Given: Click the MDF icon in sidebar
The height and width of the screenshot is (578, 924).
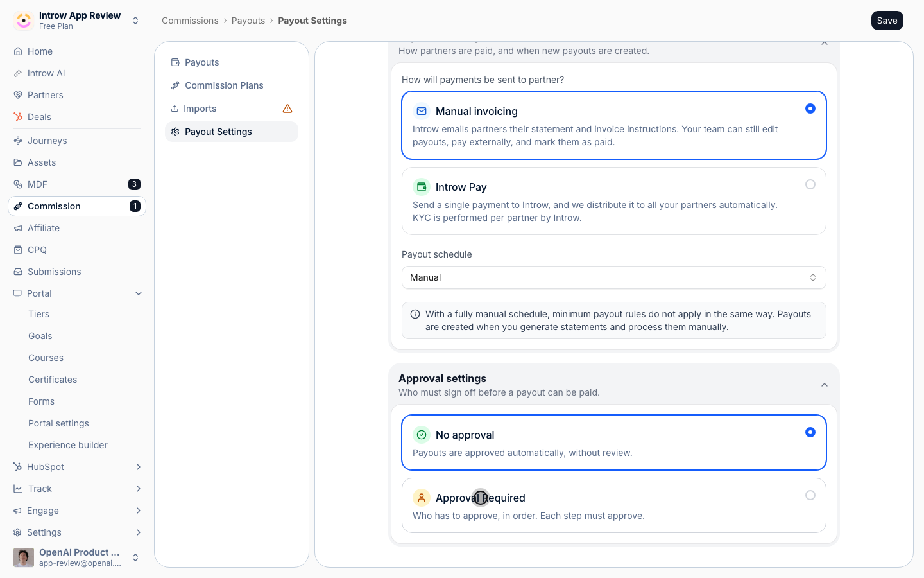Looking at the screenshot, I should (x=18, y=184).
